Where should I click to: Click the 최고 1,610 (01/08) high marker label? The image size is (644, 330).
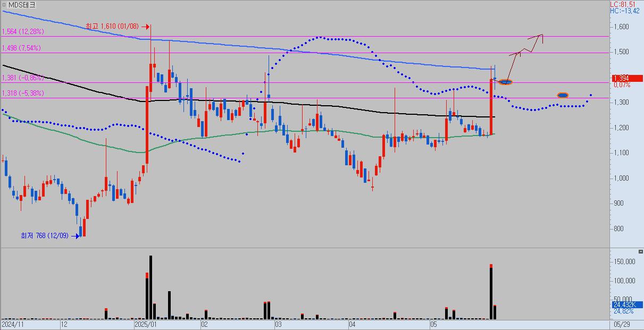[112, 26]
